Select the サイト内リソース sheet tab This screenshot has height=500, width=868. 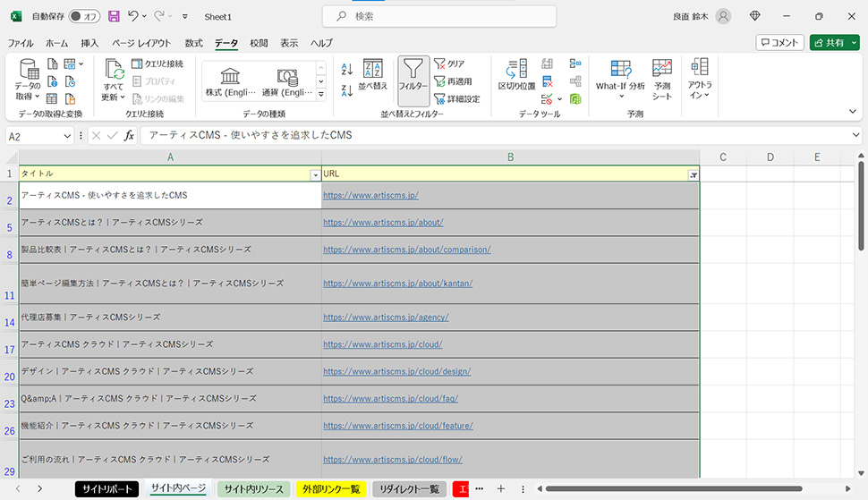tap(253, 489)
